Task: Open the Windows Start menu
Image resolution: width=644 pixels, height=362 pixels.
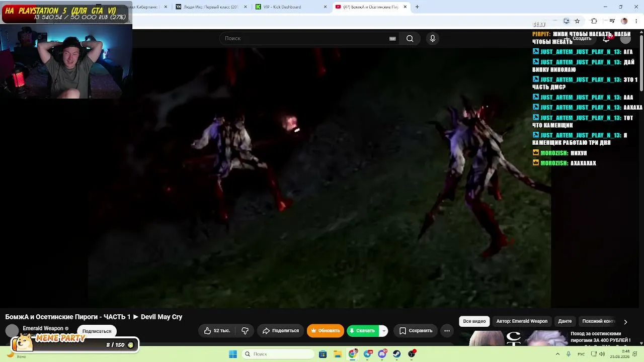Action: [233, 354]
